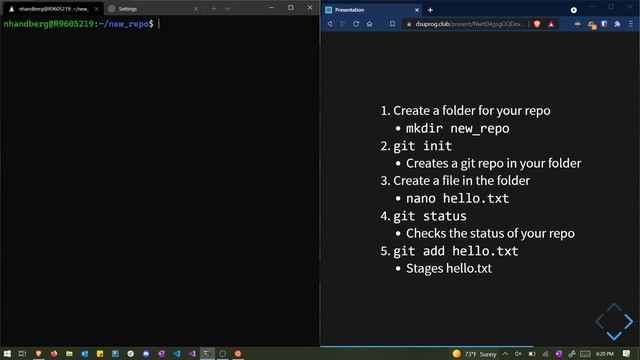Advance to next slide with right arrow
This screenshot has width=640, height=360.
pos(629,322)
